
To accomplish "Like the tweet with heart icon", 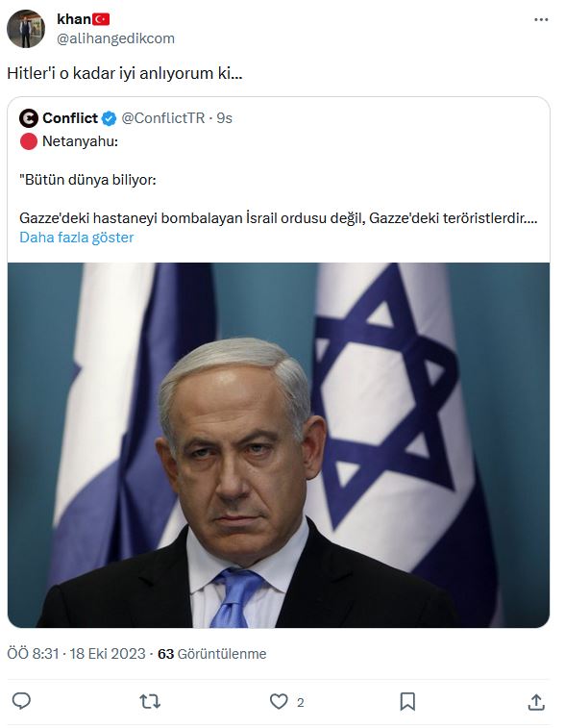I will click(279, 701).
